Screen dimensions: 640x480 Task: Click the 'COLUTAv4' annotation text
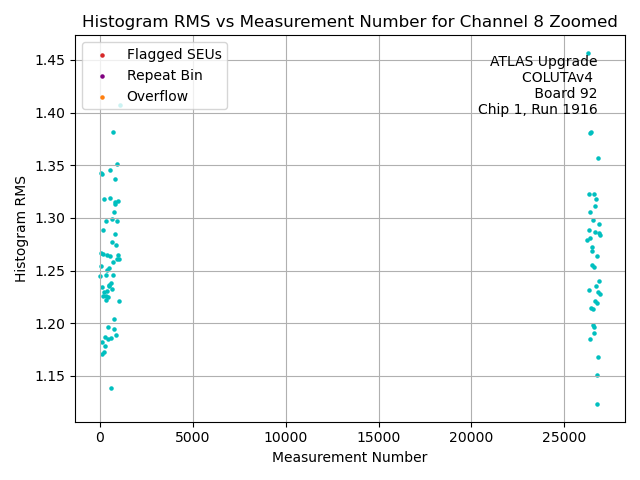559,78
